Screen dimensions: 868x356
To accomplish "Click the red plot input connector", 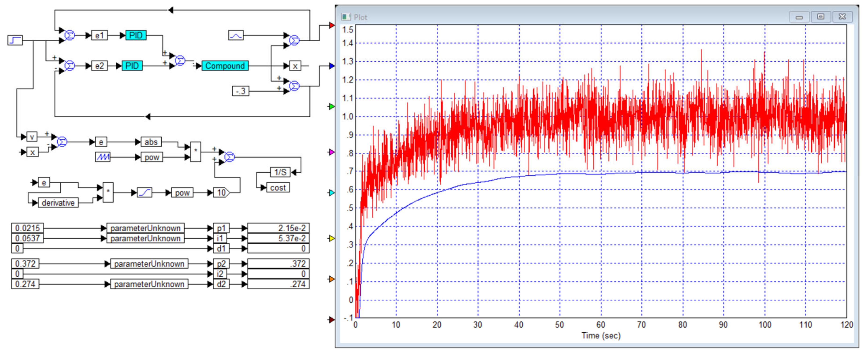I will (332, 25).
